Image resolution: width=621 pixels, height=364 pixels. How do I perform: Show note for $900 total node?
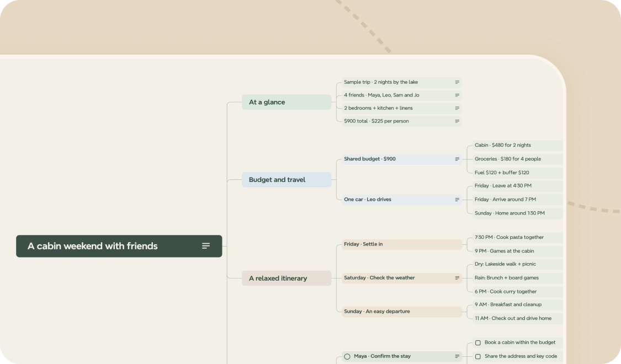tap(457, 121)
